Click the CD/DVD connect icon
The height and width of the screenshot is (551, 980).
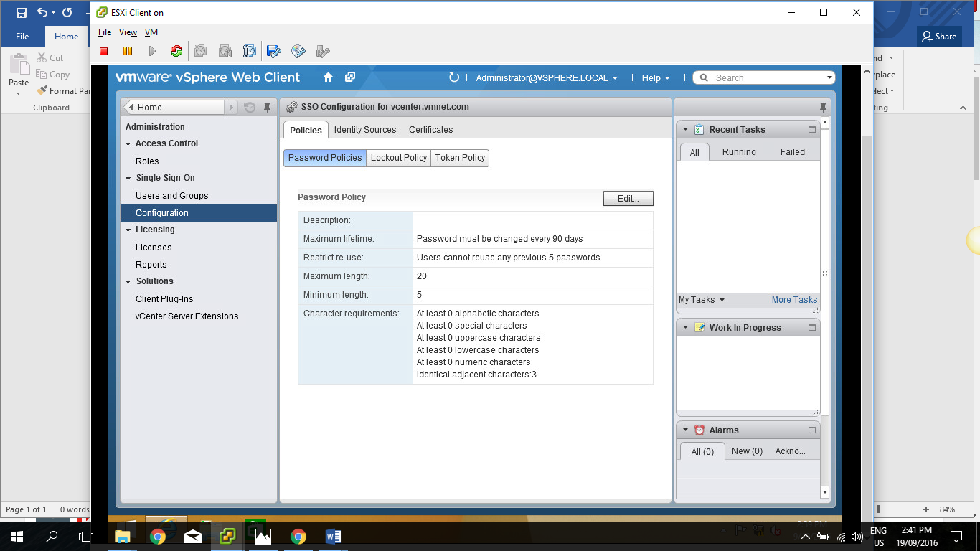tap(298, 51)
